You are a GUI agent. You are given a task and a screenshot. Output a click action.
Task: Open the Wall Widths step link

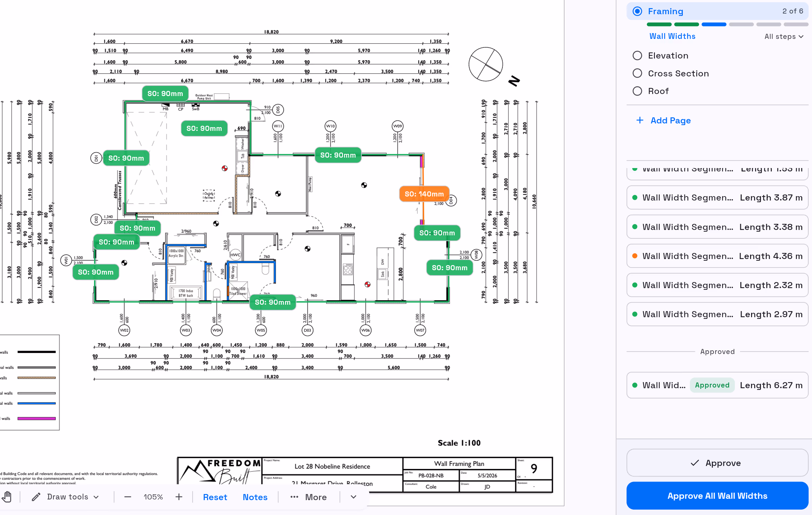[x=672, y=36]
